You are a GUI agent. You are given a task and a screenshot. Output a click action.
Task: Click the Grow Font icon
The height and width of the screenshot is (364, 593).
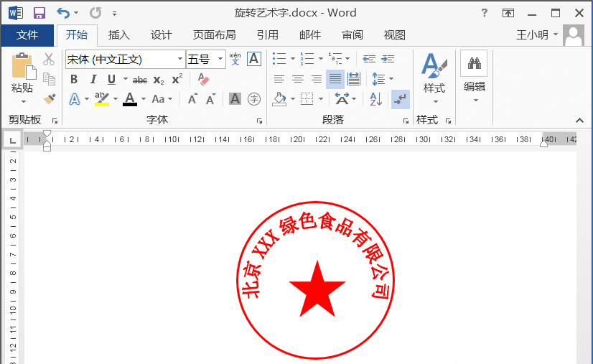pyautogui.click(x=193, y=99)
